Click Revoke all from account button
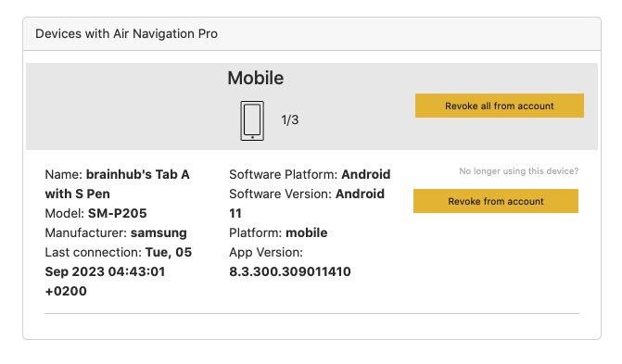This screenshot has width=622, height=364. [500, 106]
